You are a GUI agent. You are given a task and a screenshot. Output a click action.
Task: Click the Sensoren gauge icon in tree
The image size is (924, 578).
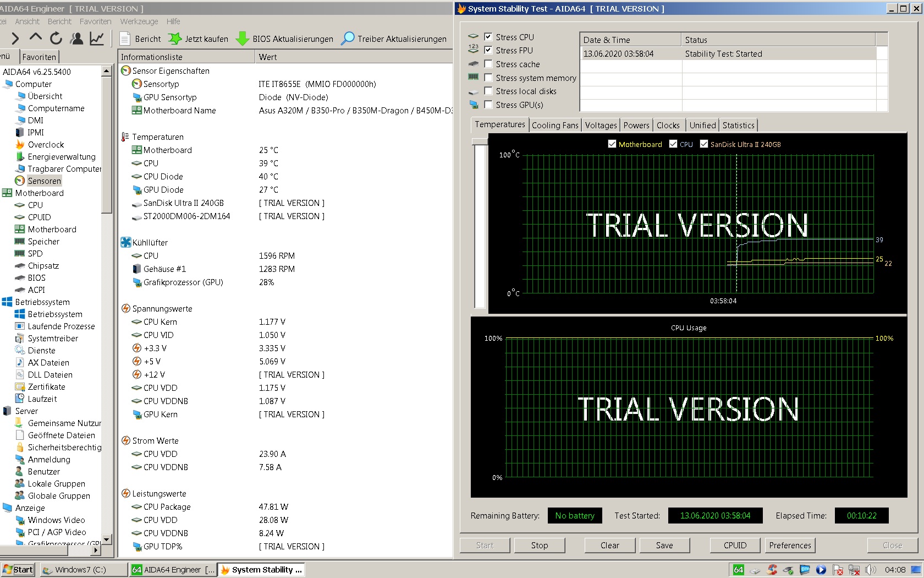point(20,181)
